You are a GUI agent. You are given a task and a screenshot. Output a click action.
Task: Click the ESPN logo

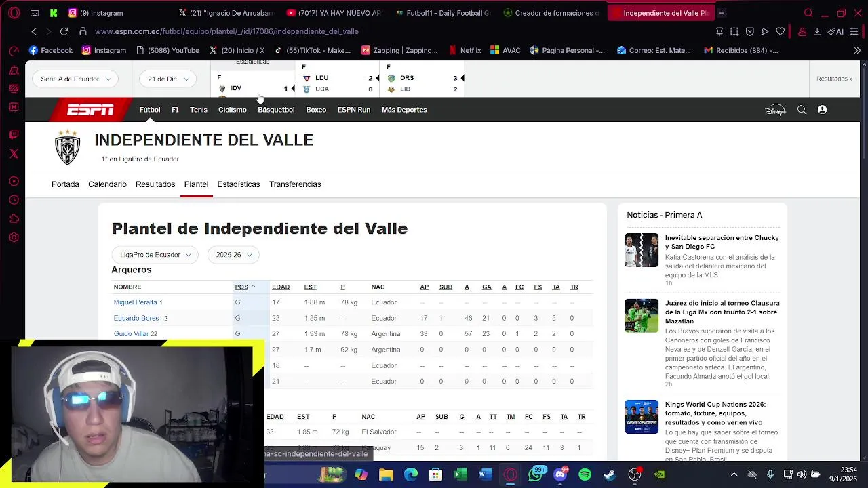(90, 110)
